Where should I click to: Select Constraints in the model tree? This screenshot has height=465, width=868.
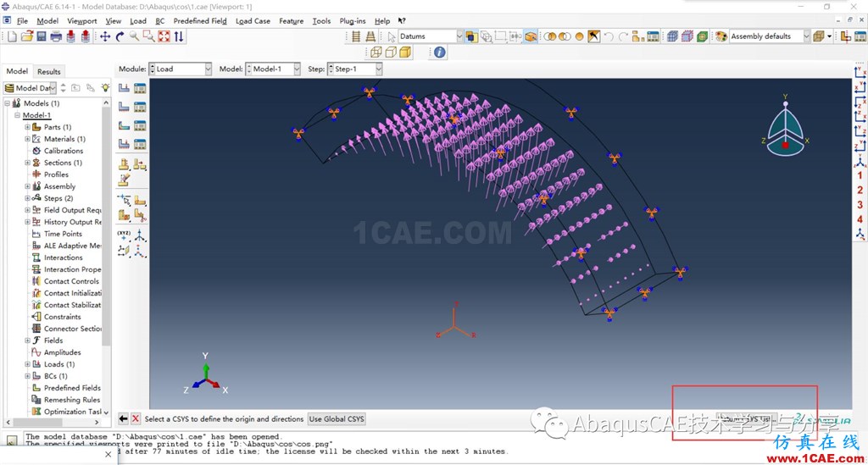[62, 317]
